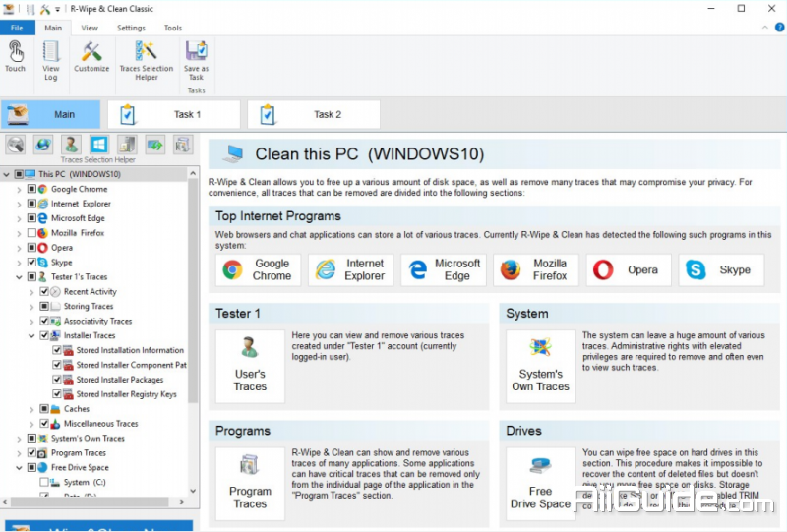The height and width of the screenshot is (532, 787).
Task: Open Skype traces tile
Action: click(721, 270)
